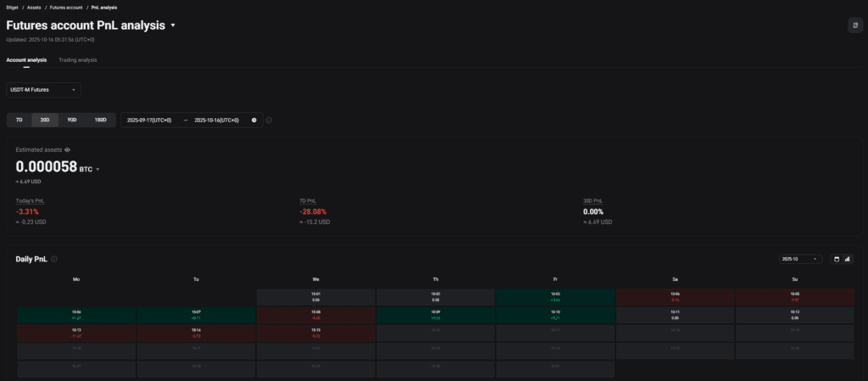Image resolution: width=868 pixels, height=381 pixels.
Task: Select the Account analysis tab
Action: coord(26,60)
